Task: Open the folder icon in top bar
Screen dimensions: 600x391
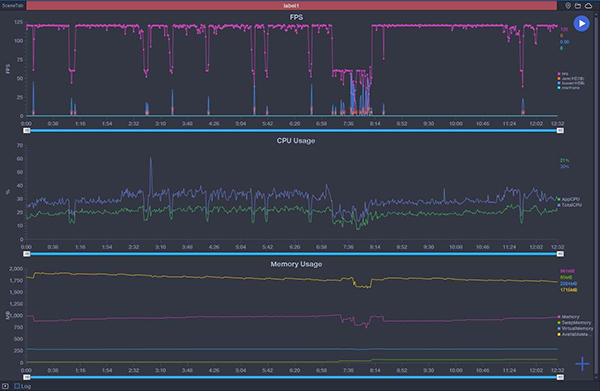Action: (x=578, y=5)
